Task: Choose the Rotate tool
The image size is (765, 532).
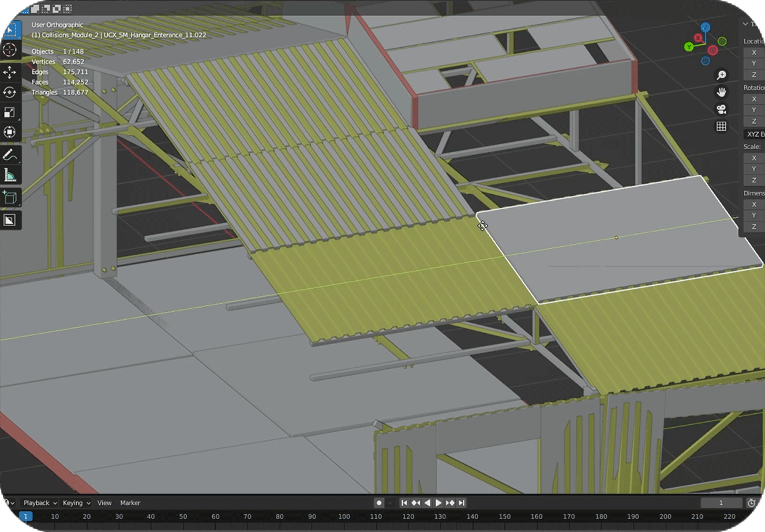Action: pyautogui.click(x=9, y=92)
